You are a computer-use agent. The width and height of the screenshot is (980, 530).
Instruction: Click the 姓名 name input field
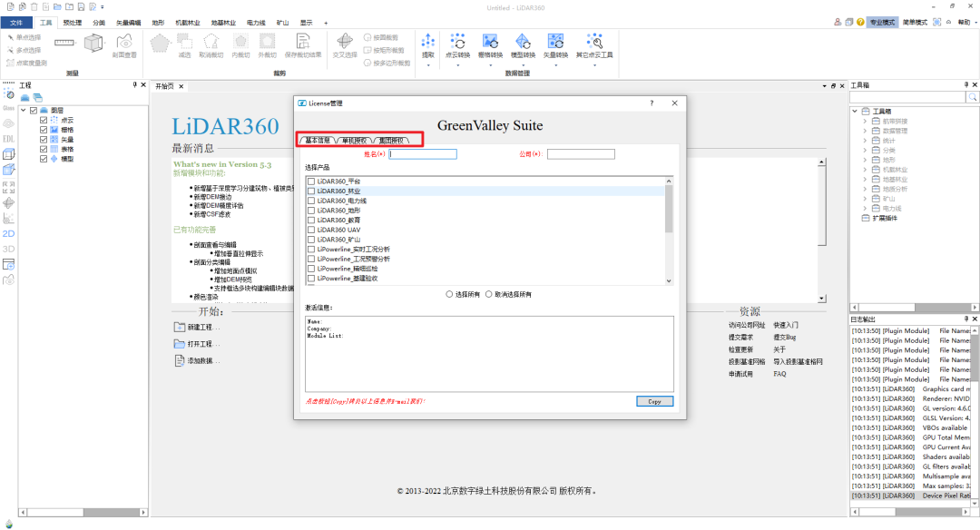(423, 153)
